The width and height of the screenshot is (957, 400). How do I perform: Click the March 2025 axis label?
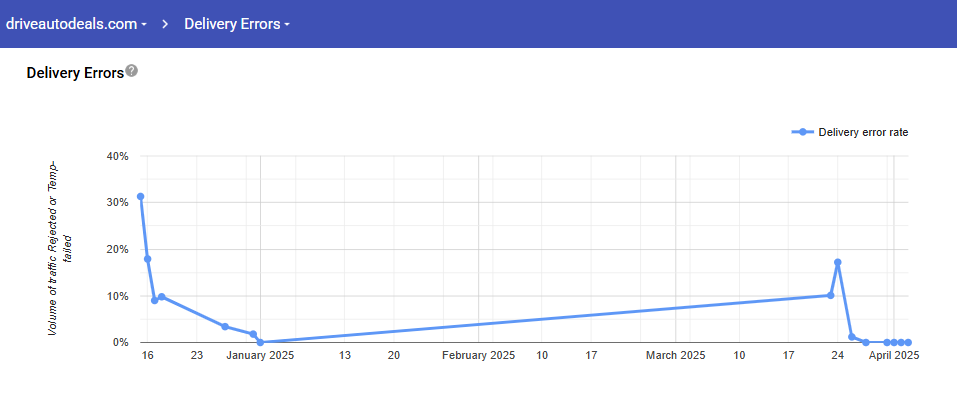pyautogui.click(x=675, y=355)
